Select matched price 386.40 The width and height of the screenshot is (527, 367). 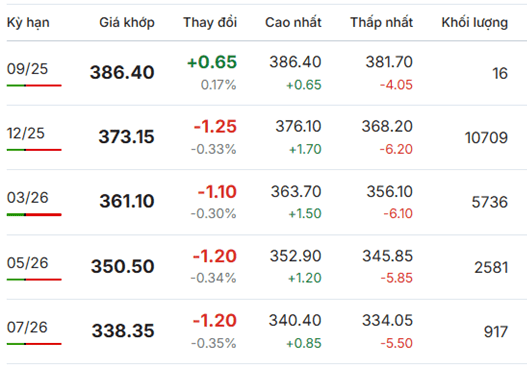tap(122, 73)
